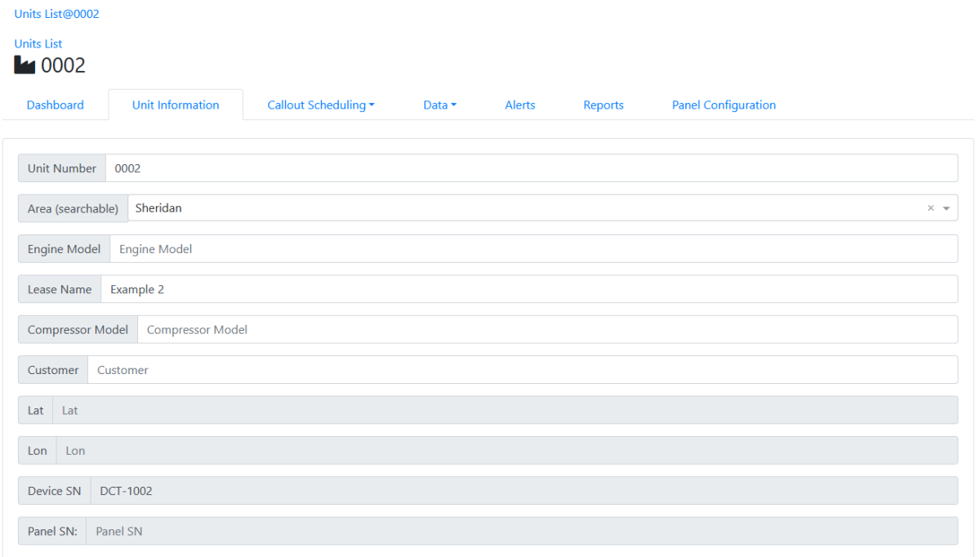The height and width of the screenshot is (557, 980).
Task: Clear the Sheridan area selection with the × icon
Action: pyautogui.click(x=930, y=208)
